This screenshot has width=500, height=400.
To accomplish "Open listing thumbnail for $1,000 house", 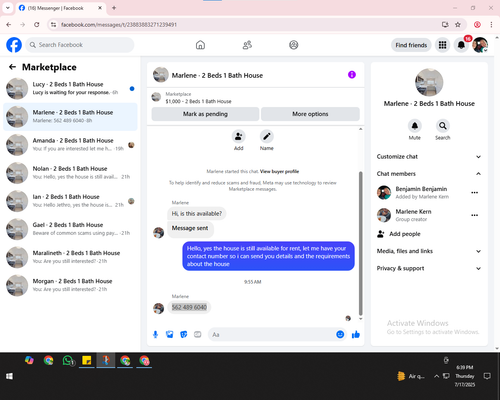I will (156, 97).
